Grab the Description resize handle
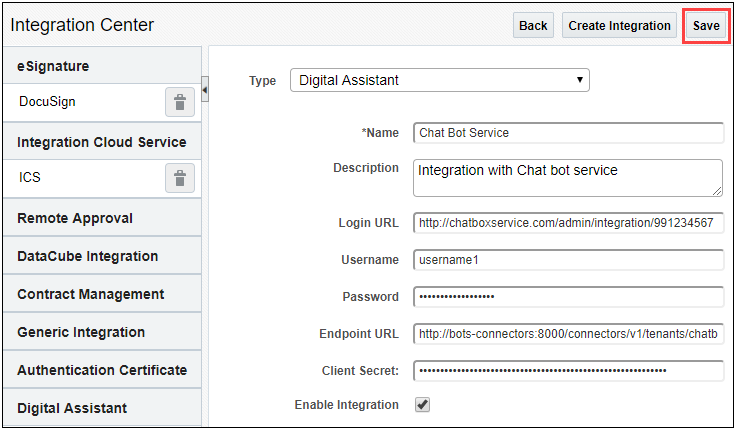This screenshot has height=430, width=736. click(717, 191)
